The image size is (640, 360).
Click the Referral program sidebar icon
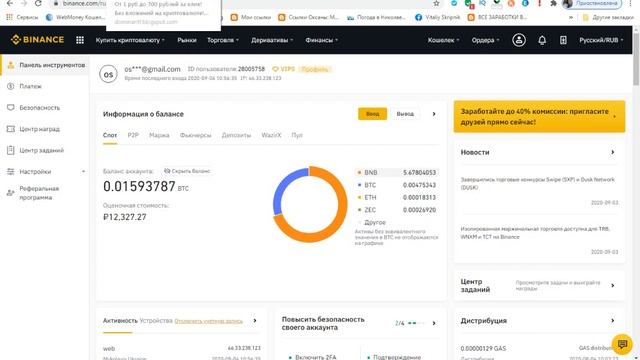point(11,193)
